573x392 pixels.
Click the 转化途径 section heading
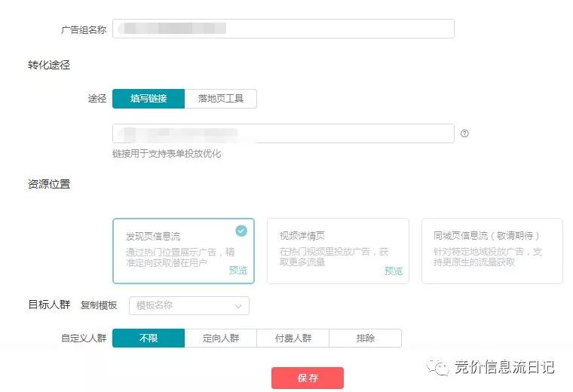[x=49, y=65]
